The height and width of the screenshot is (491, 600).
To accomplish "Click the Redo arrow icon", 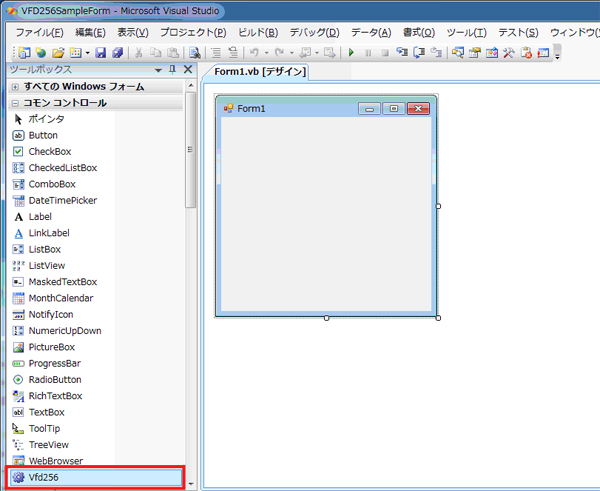I will [x=280, y=52].
